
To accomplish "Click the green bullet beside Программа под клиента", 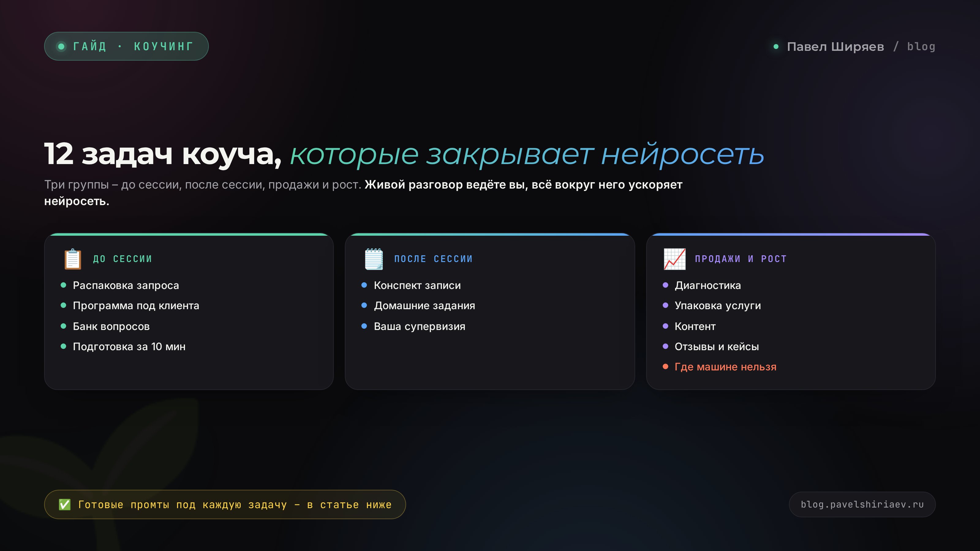I will click(x=63, y=305).
